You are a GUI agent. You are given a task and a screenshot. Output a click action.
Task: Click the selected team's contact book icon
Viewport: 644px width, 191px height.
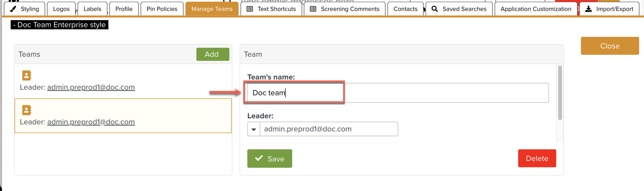(x=27, y=110)
